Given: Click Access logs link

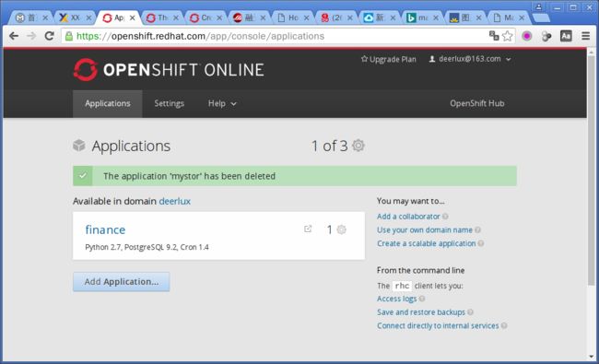Looking at the screenshot, I should coord(397,299).
